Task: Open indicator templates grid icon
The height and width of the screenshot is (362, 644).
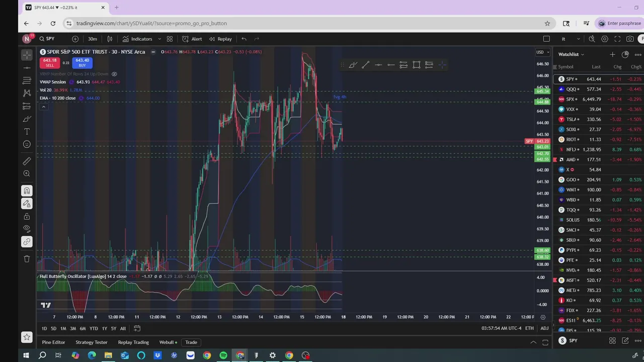Action: [x=170, y=39]
